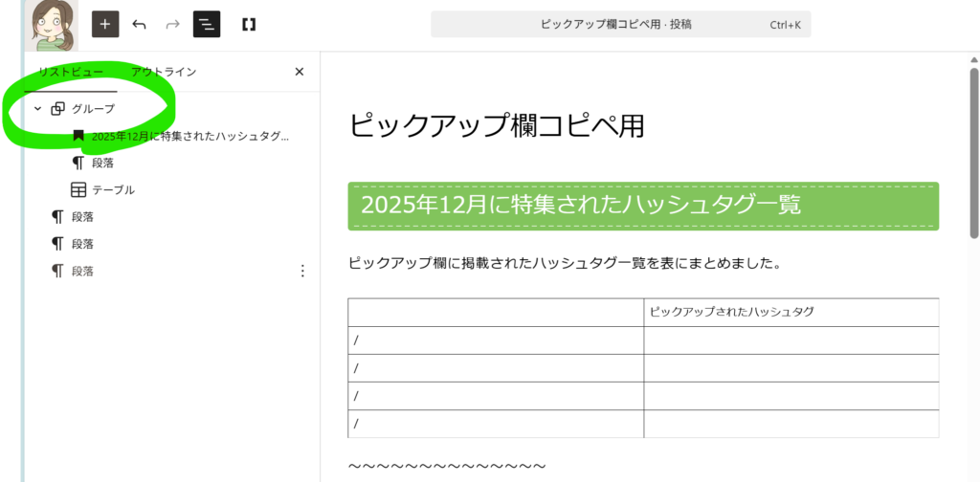Screen dimensions: 980x482
Task: Click the post title ピックアップ欄コピペ用
Action: pyautogui.click(x=496, y=125)
